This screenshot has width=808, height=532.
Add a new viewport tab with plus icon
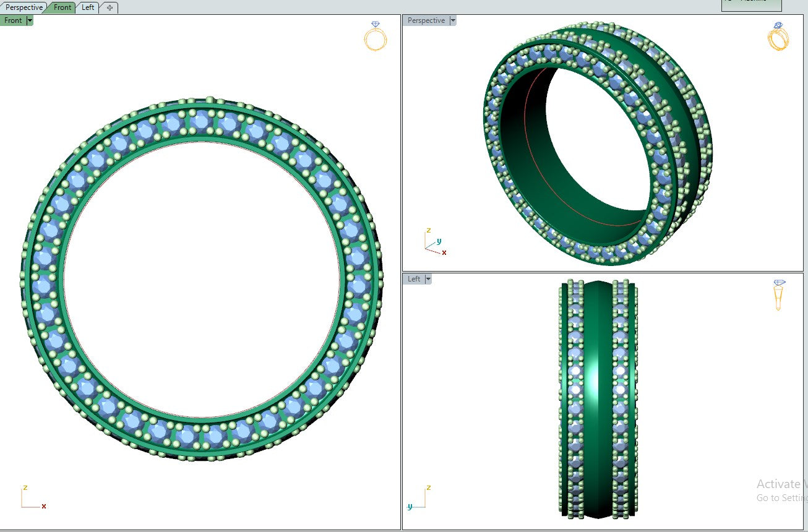coord(110,7)
